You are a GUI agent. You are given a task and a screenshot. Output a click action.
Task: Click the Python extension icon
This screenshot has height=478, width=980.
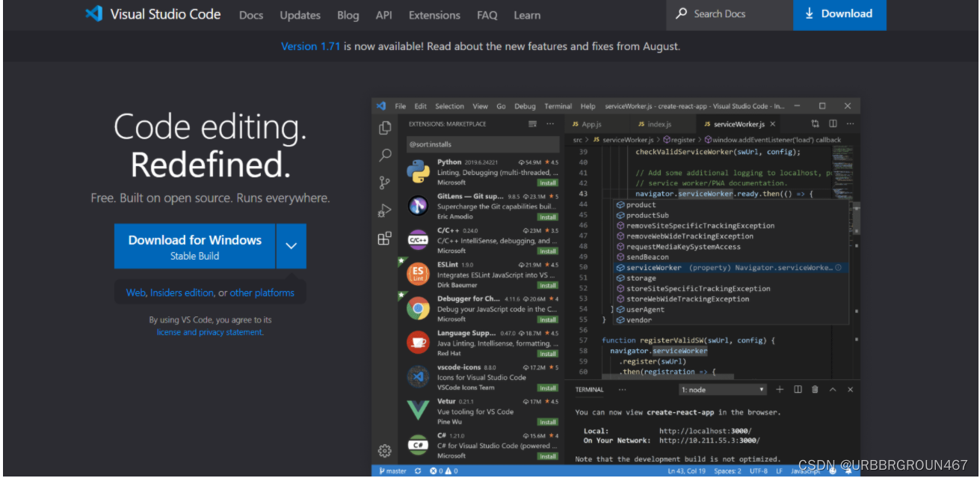coord(418,171)
